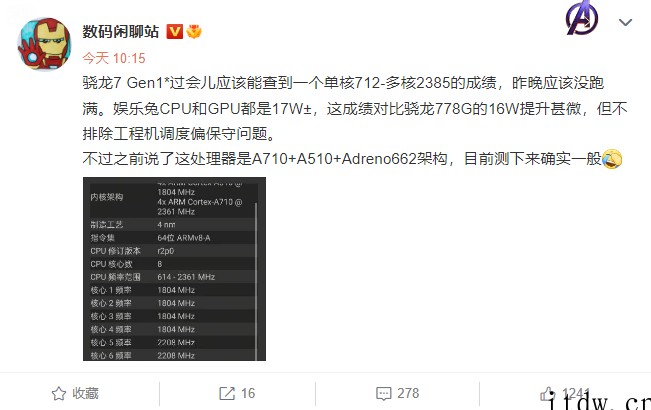Click the crying-laughing emoji in post

pos(612,159)
